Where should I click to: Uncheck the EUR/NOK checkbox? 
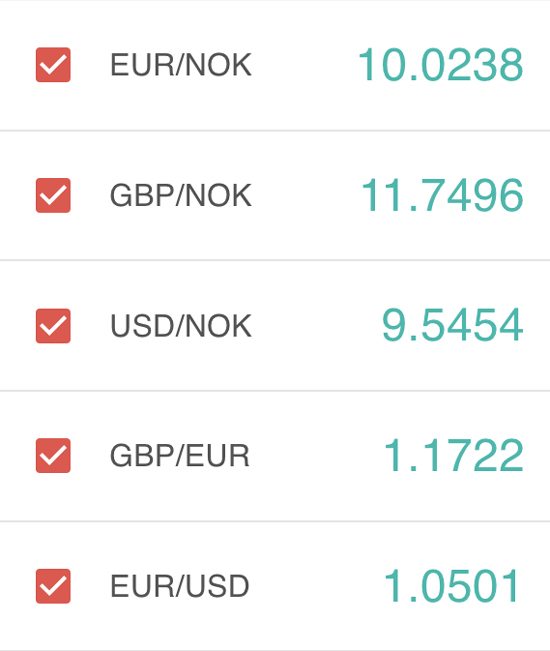(x=53, y=65)
